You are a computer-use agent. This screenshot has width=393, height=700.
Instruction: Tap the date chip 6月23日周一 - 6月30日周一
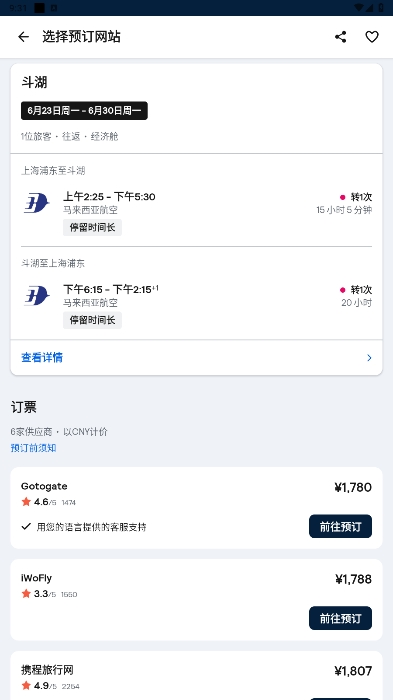84,111
